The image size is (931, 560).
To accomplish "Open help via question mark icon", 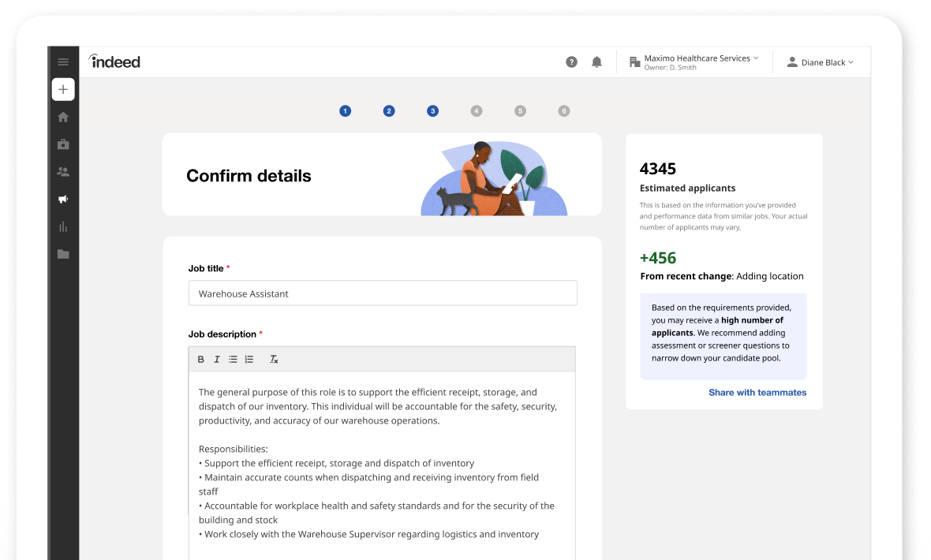I will click(x=571, y=62).
